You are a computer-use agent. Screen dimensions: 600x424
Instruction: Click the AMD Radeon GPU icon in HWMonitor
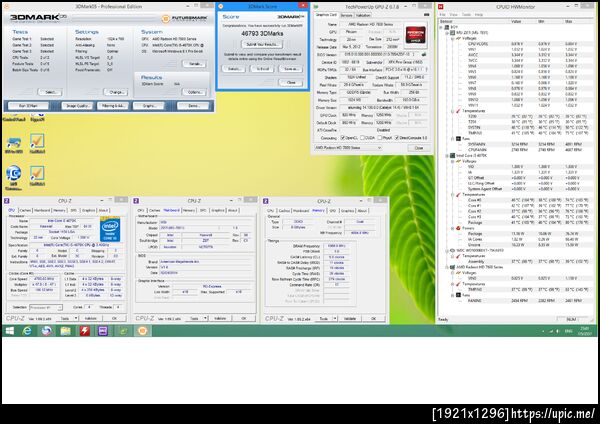452,267
